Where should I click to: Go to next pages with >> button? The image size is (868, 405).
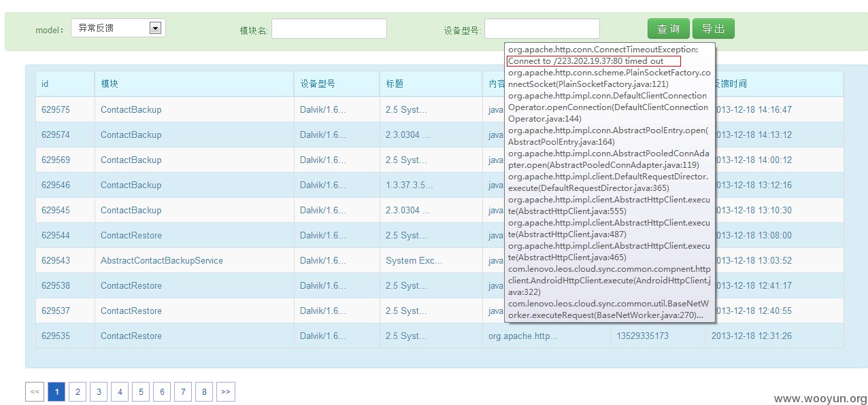tap(226, 391)
